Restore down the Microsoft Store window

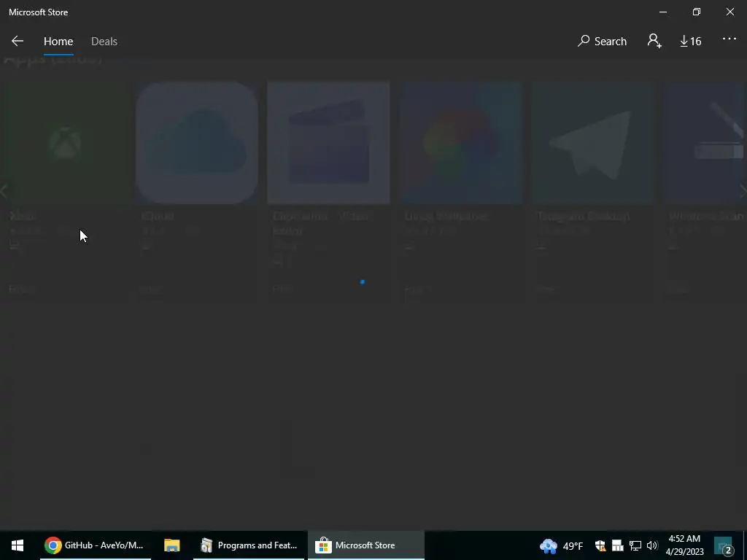[x=697, y=12]
